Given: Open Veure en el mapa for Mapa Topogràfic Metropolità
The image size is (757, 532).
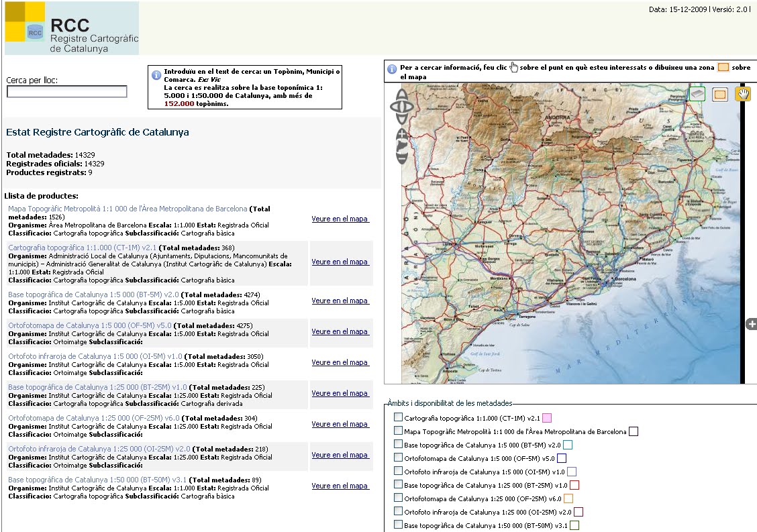Looking at the screenshot, I should tap(340, 219).
